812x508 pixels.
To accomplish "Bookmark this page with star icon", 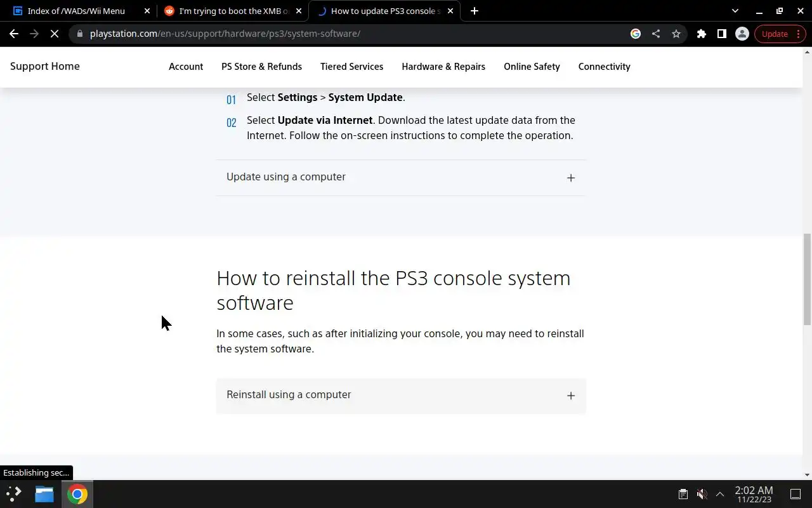I will [x=676, y=34].
